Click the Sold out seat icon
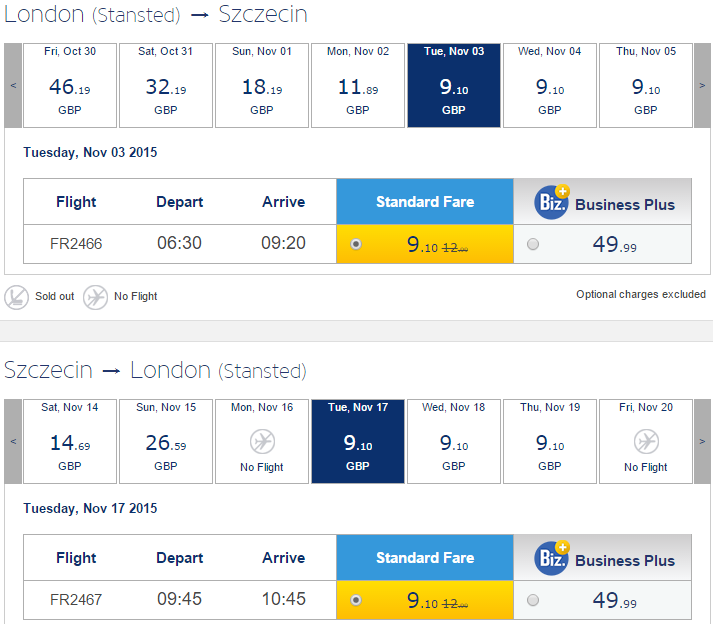Image resolution: width=713 pixels, height=624 pixels. click(16, 297)
